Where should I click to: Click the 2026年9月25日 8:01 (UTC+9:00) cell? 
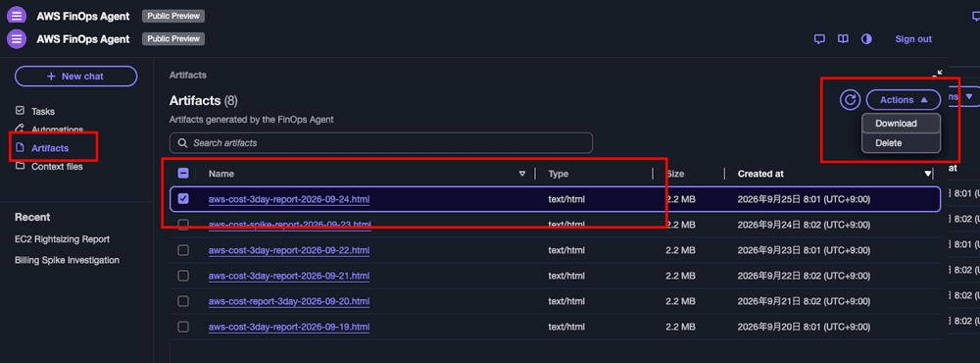click(x=804, y=199)
